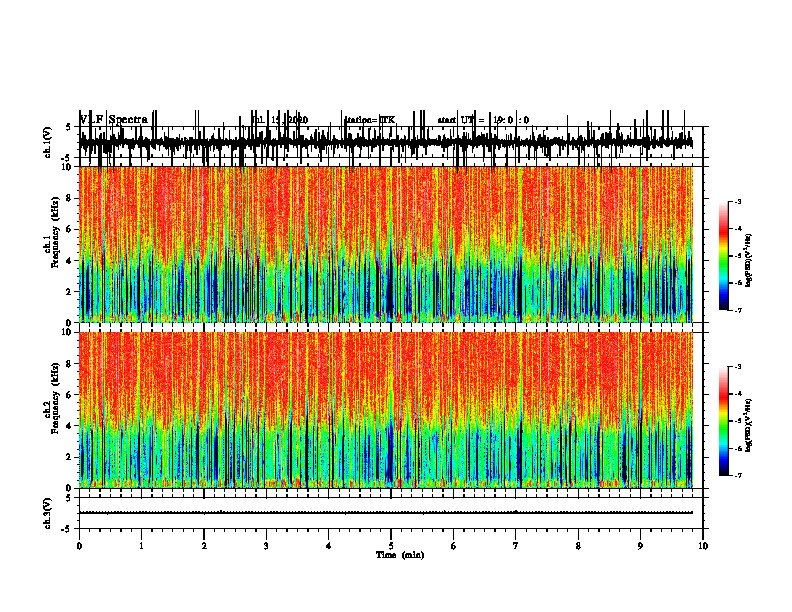Pick the ch.2 color scale bar
The image size is (792, 612).
pyautogui.click(x=723, y=421)
